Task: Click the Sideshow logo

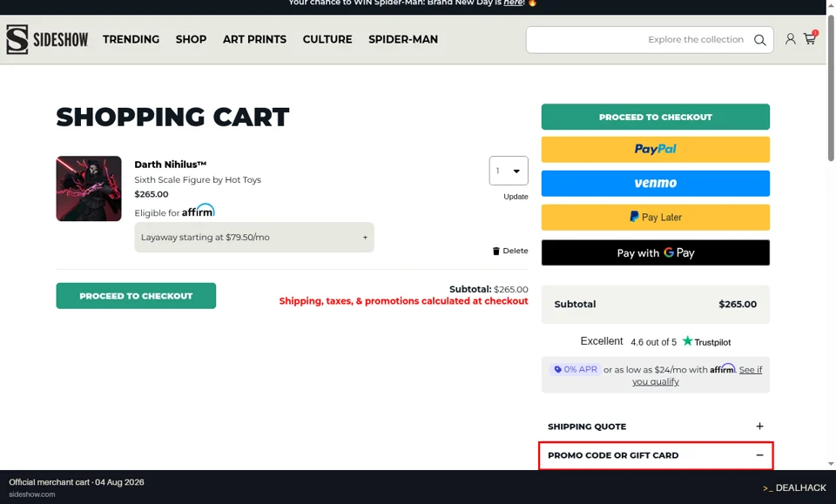Action: click(47, 39)
